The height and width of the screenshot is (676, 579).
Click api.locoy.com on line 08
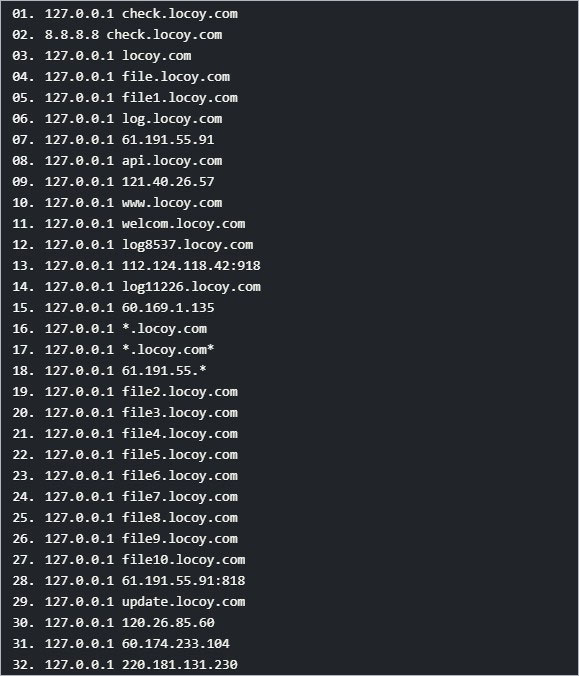click(172, 161)
